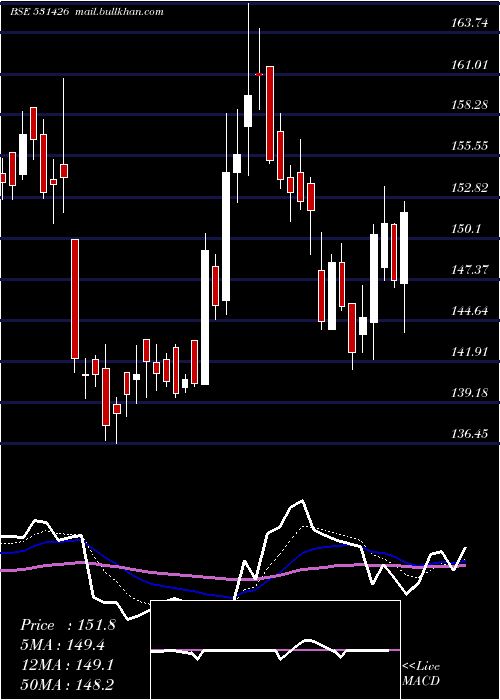Viewport: 500px width, 700px height.
Task: Click the Live MACD inset chart
Action: click(x=275, y=650)
